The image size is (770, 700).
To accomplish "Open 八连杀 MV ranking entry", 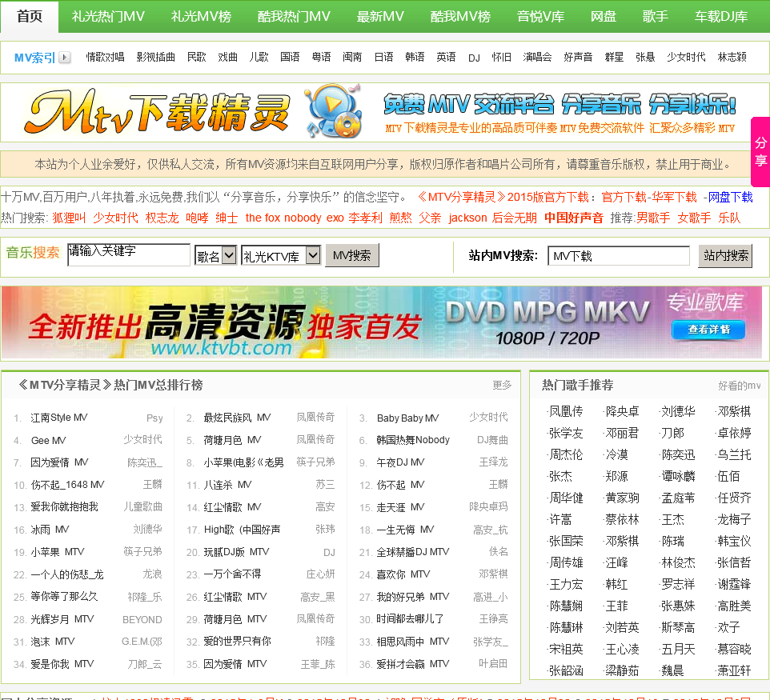I will pos(227,485).
